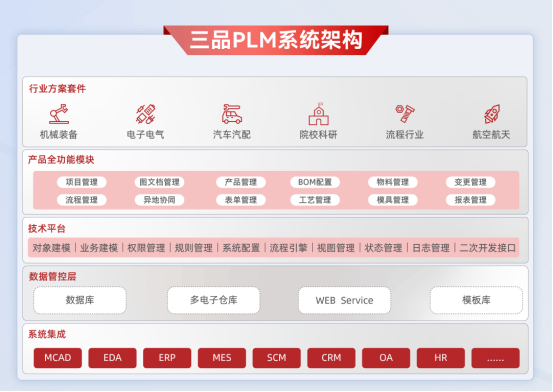Click the BOM配置 module pill
This screenshot has height=392, width=553.
(315, 182)
